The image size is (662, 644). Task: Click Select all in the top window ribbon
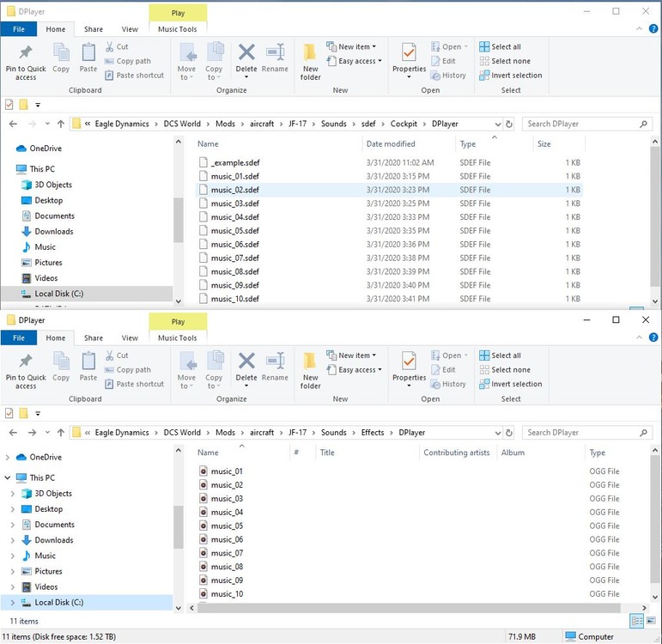click(x=501, y=46)
